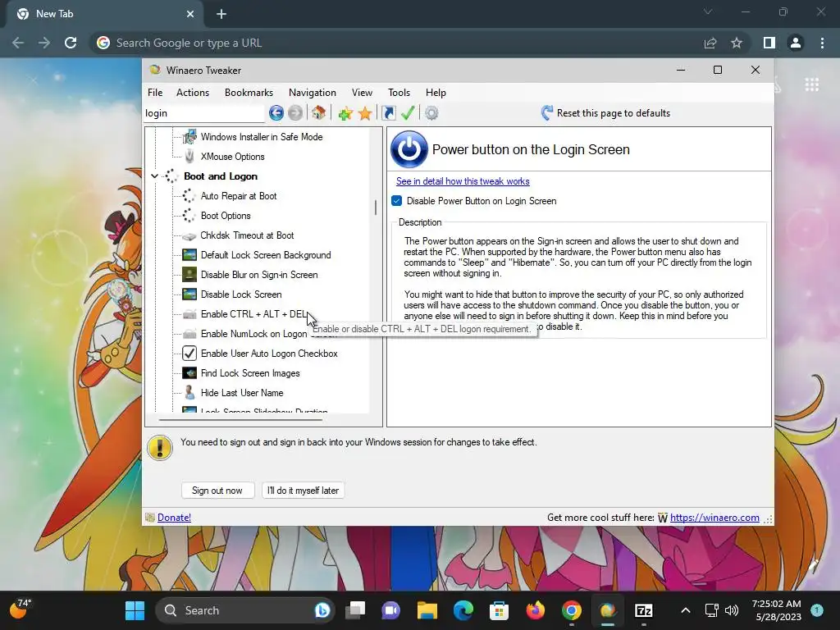Click the Find Lock Screen Images icon
The image size is (840, 630).
pyautogui.click(x=189, y=373)
